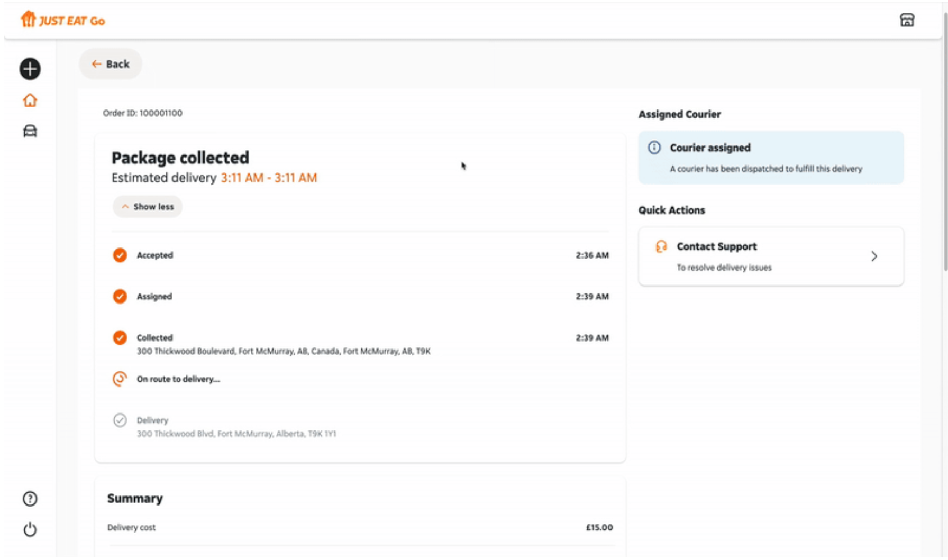Log out using the power icon
948x560 pixels.
(30, 529)
